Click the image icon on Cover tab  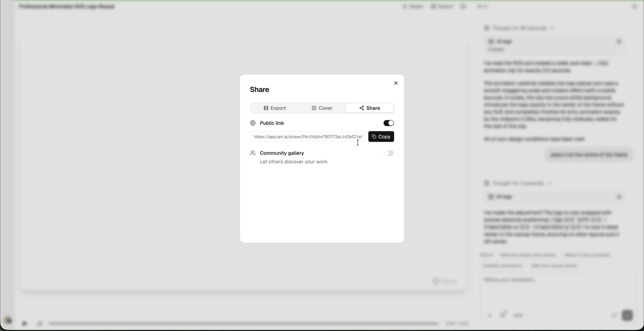point(314,108)
